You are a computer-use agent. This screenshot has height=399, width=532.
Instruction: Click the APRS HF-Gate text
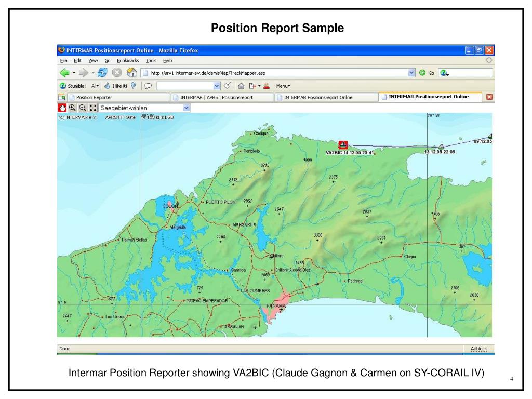coord(120,117)
